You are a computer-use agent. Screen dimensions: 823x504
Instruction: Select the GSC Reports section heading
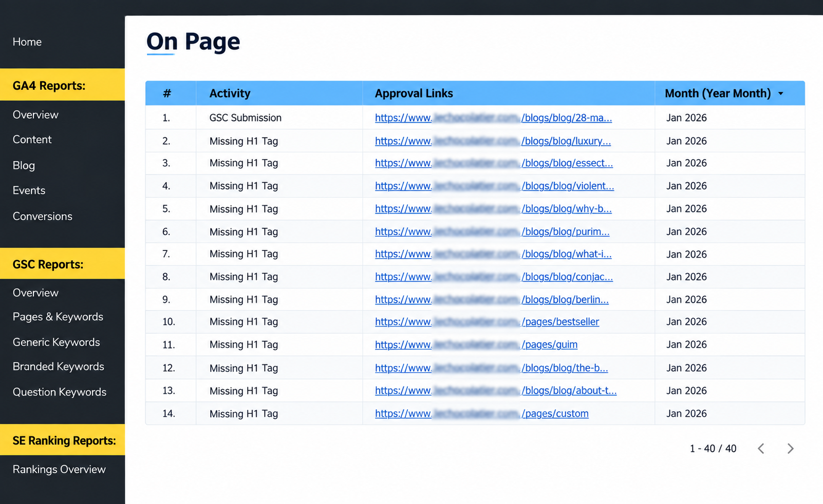coord(48,264)
